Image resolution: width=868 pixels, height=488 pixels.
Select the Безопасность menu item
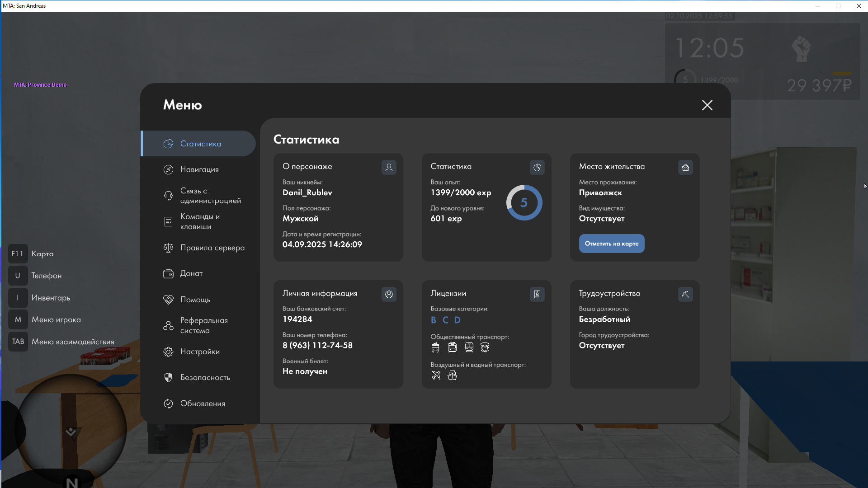204,377
